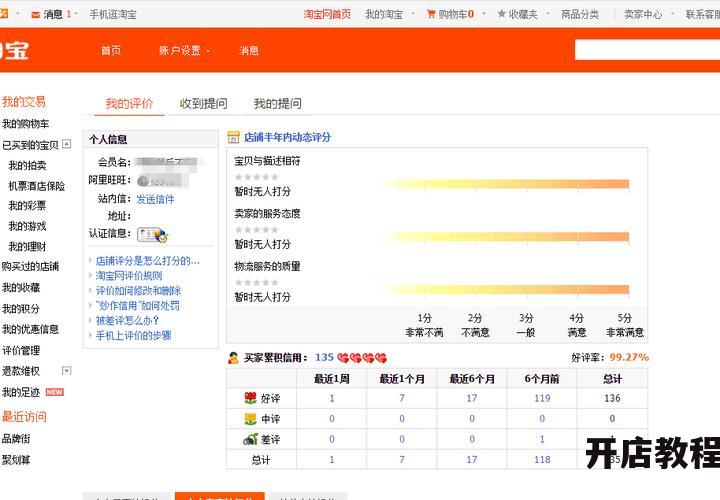
Task: Click the 认证信息 ID card badge icon
Action: pos(153,235)
